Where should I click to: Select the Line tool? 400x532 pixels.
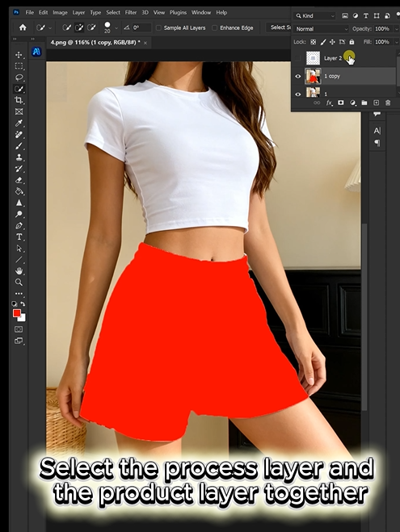19,260
